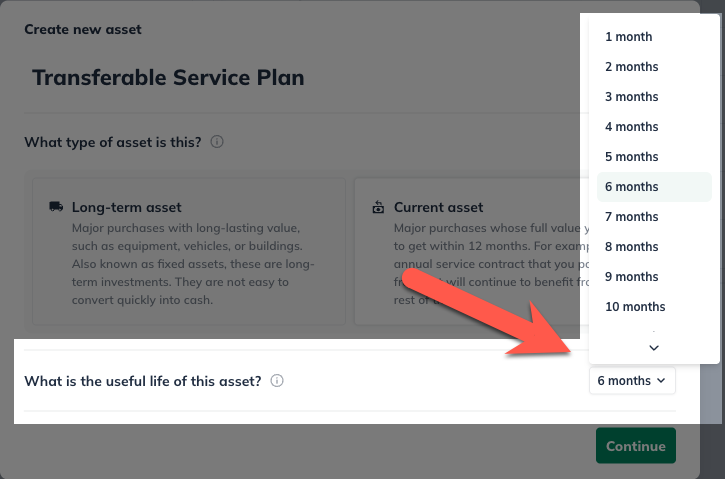
Task: Choose 7 months from the list
Action: coord(632,217)
